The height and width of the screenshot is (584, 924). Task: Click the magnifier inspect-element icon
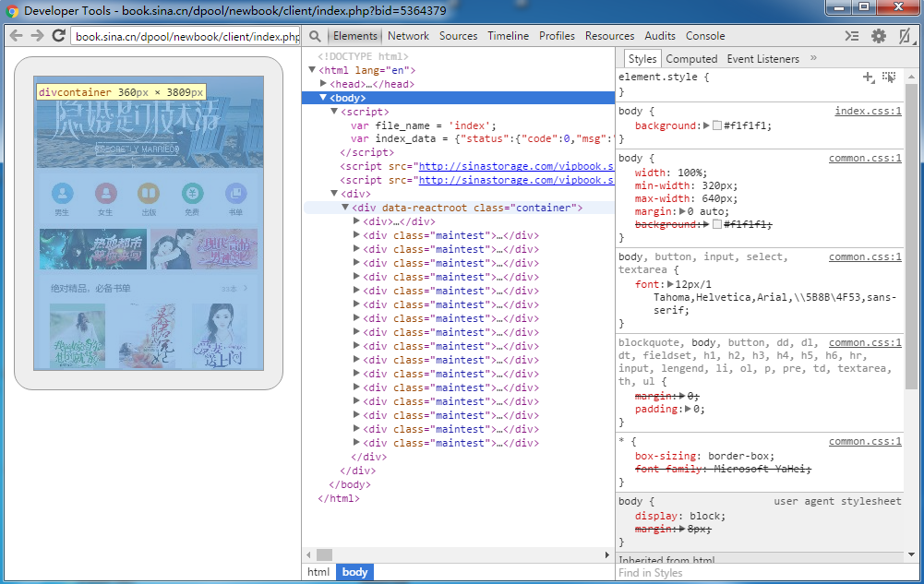point(316,36)
